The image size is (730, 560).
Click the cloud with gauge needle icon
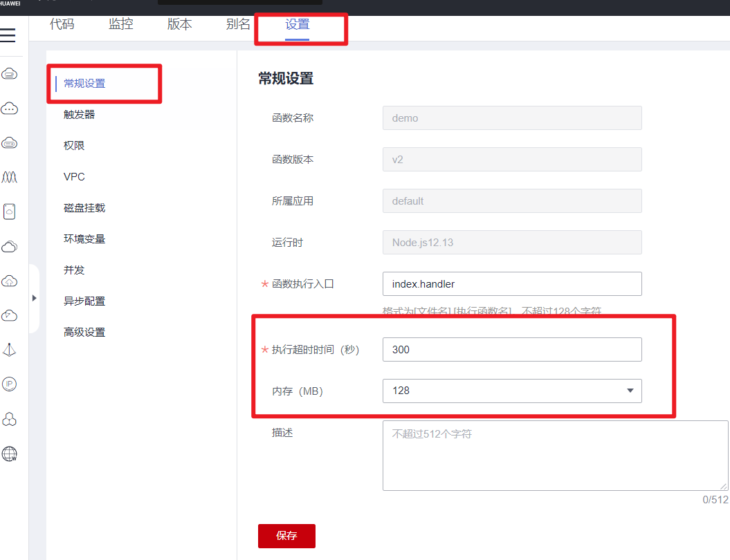click(x=9, y=315)
